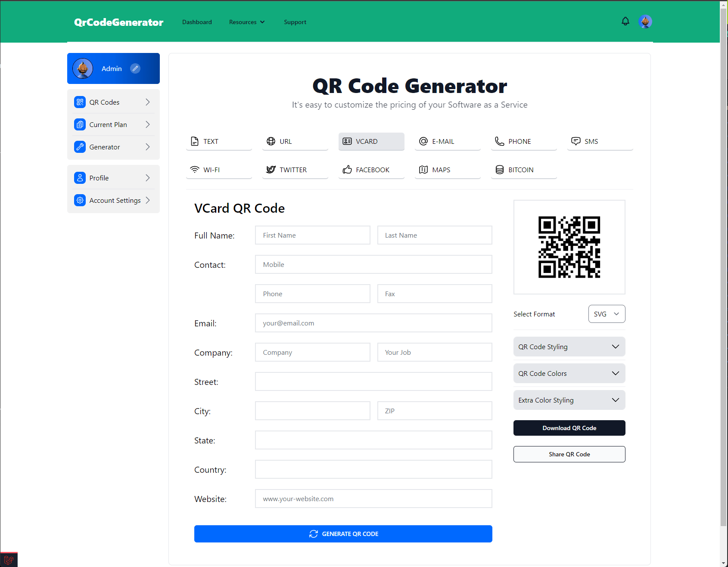Click the Account Settings gear icon
The image size is (728, 567).
click(x=80, y=200)
